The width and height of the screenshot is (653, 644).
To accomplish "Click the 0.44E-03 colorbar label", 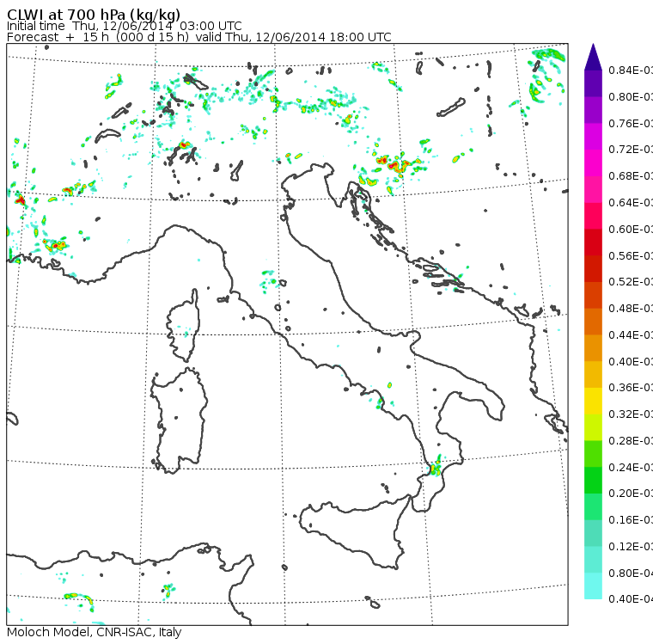I will coord(631,335).
